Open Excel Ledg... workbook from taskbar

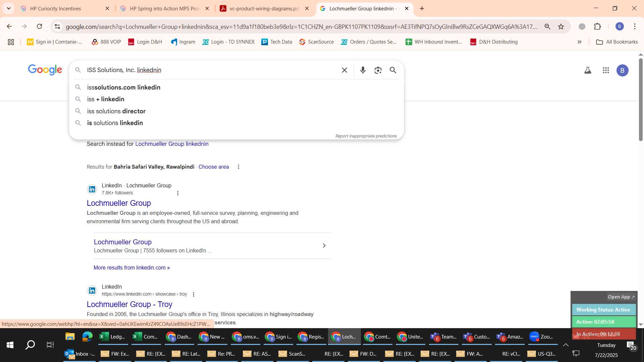pyautogui.click(x=112, y=337)
